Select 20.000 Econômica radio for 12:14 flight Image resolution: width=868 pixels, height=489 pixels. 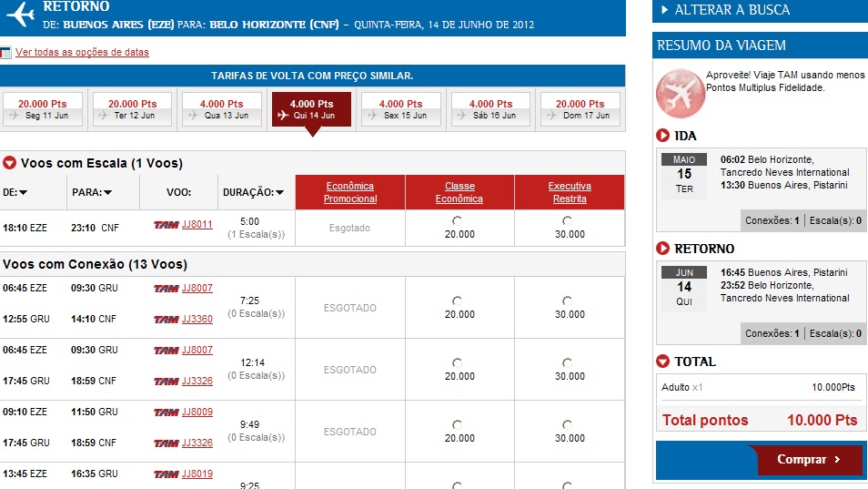(x=458, y=362)
